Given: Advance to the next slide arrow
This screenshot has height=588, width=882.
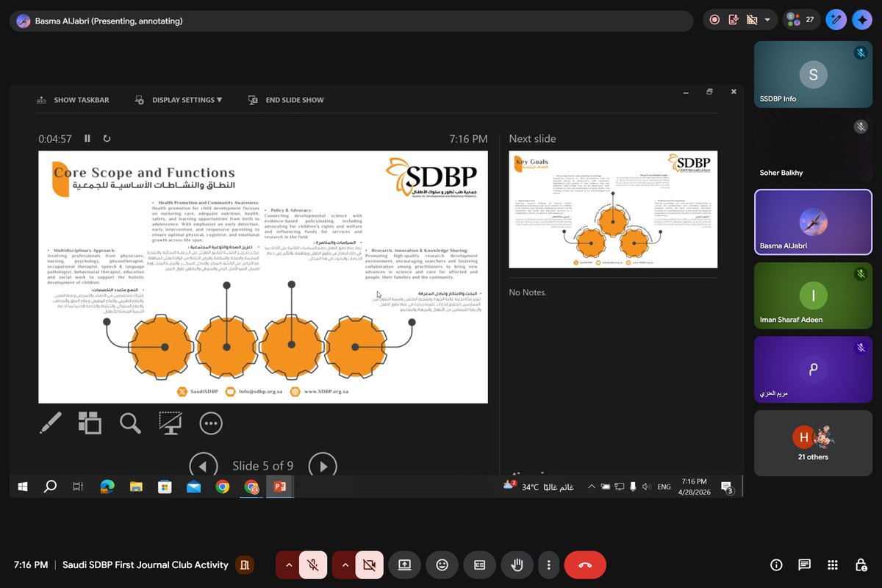Looking at the screenshot, I should click(x=323, y=465).
